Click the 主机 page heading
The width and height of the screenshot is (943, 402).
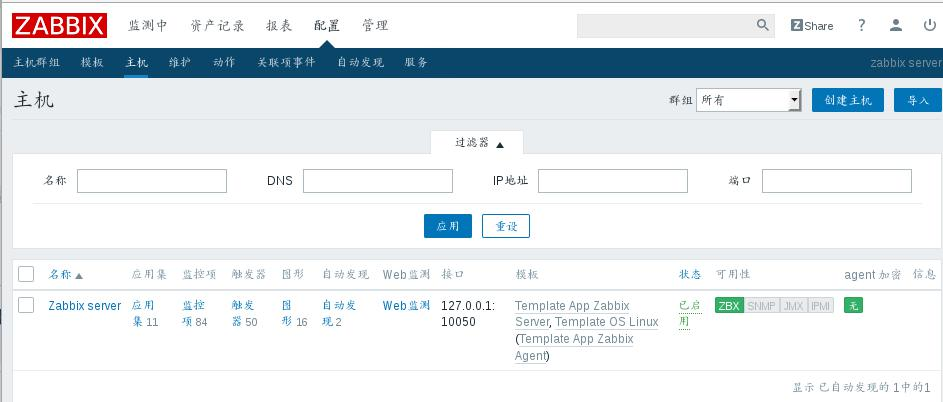point(34,100)
